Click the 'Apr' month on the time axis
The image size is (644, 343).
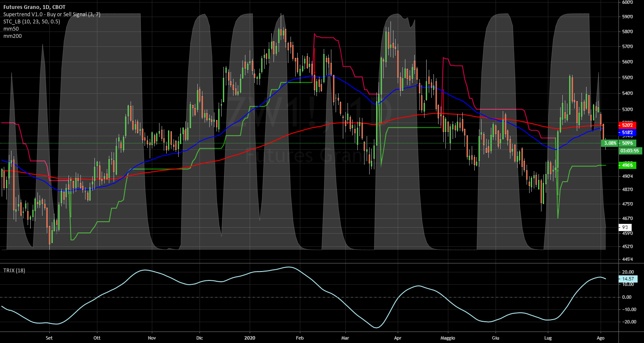tap(398, 338)
